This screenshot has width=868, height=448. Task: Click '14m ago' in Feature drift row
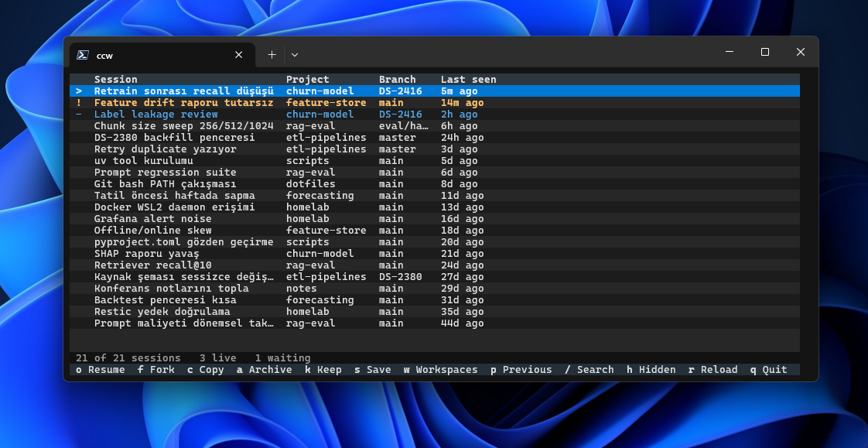click(x=462, y=102)
